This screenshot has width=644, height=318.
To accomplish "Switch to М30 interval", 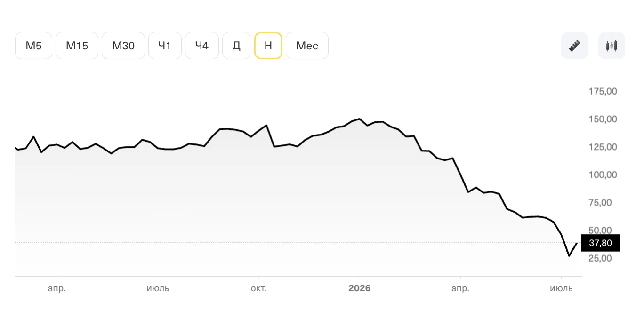I will pyautogui.click(x=123, y=46).
